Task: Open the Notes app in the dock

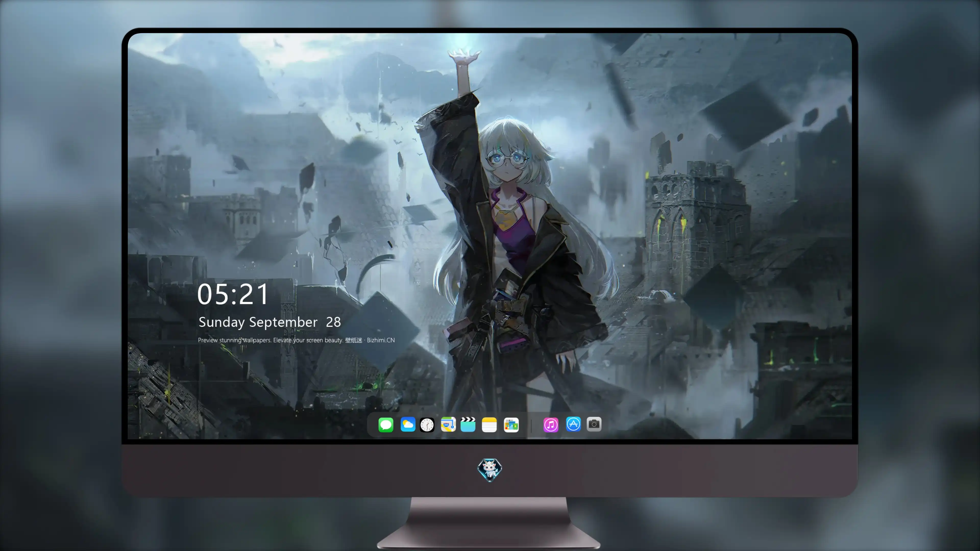Action: (x=489, y=424)
